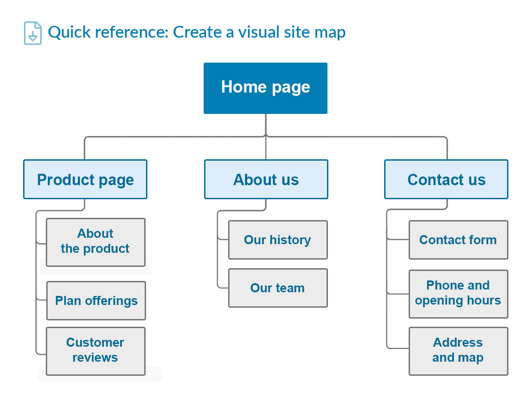The image size is (532, 403).
Task: Click the connector under Home page
Action: coord(265,125)
